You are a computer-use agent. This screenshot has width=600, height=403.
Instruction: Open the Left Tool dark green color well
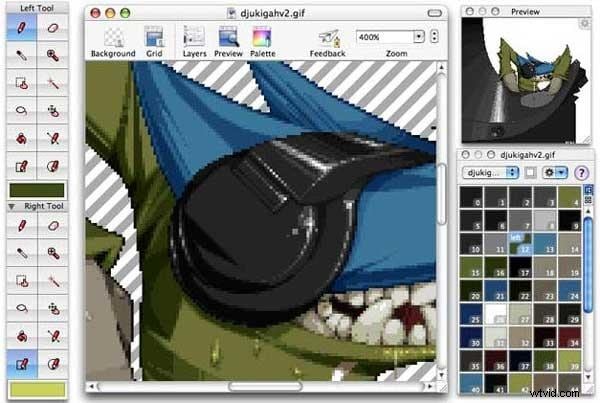37,191
